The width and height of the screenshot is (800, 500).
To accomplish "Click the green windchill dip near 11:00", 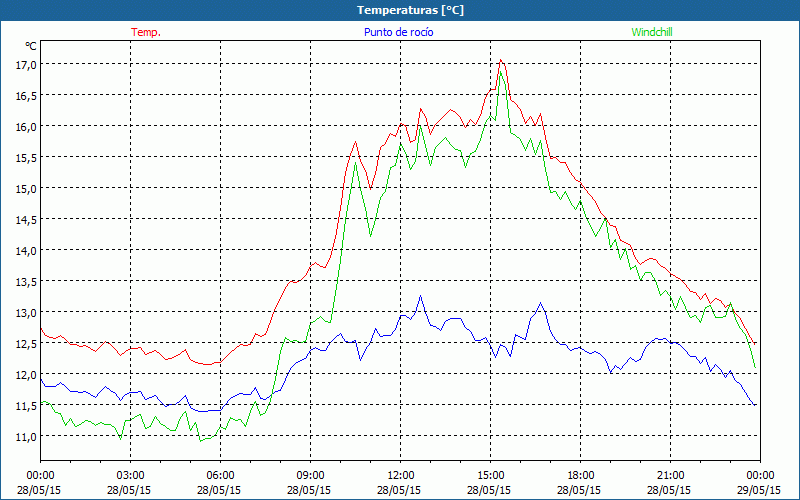I will pyautogui.click(x=370, y=236).
